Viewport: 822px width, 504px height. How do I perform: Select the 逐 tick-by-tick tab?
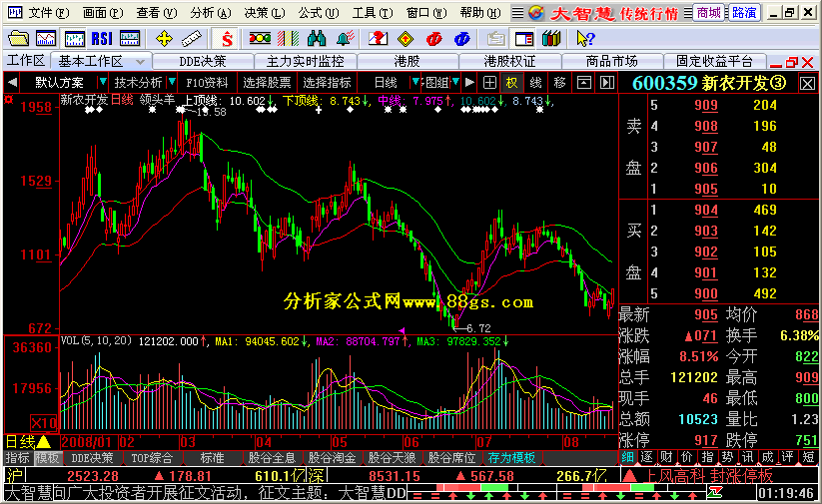(647, 457)
